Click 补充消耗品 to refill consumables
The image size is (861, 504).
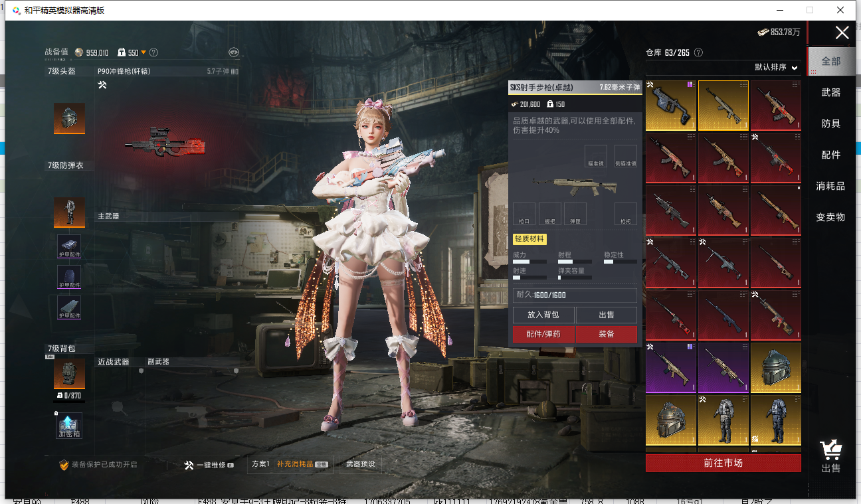point(302,464)
